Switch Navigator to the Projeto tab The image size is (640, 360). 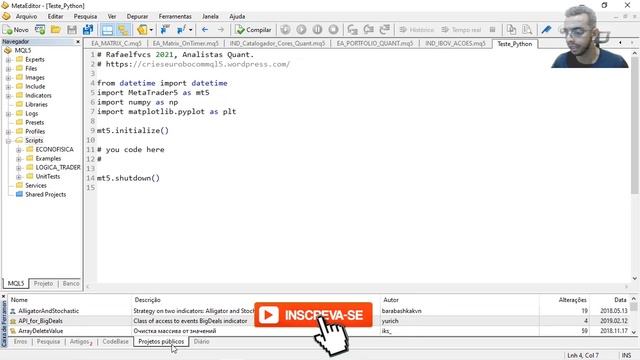pyautogui.click(x=43, y=283)
